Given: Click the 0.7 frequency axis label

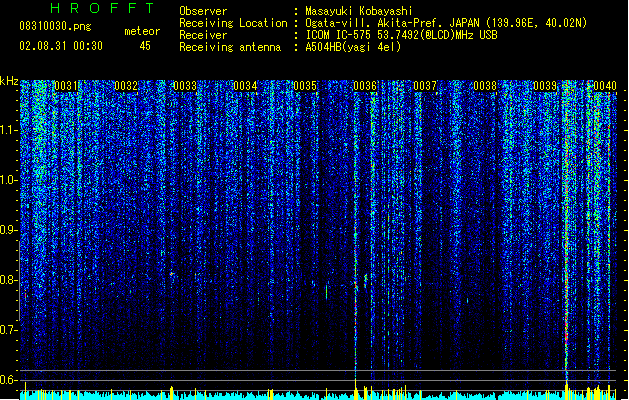Looking at the screenshot, I should coord(9,330).
